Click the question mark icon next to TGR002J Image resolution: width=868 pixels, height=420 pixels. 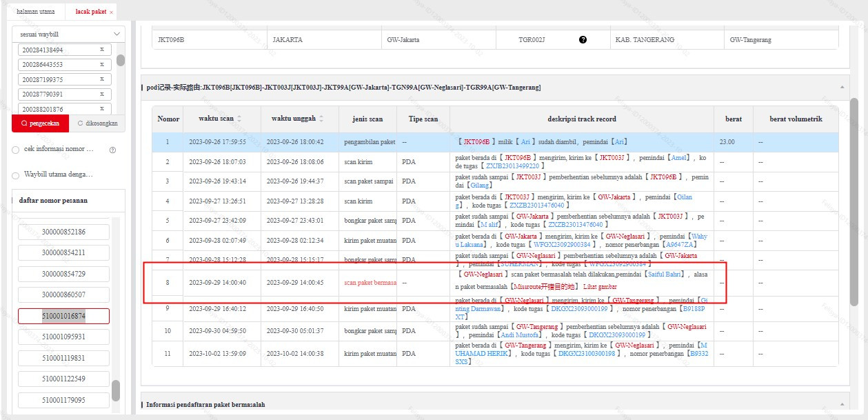(583, 40)
